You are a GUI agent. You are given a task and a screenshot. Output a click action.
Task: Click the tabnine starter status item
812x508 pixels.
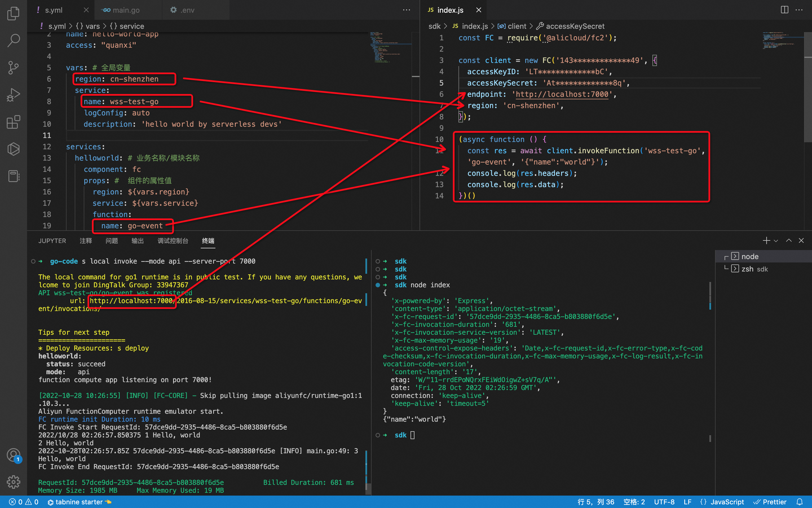tap(80, 502)
